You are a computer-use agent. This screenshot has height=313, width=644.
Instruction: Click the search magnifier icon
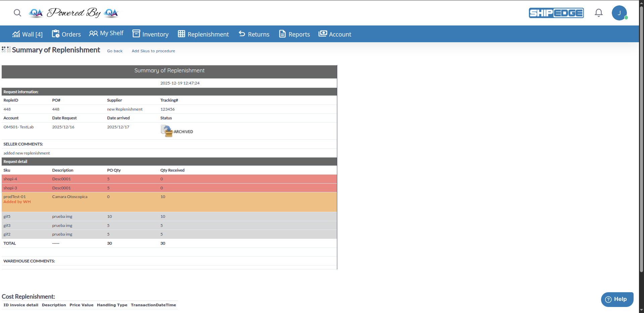(17, 13)
